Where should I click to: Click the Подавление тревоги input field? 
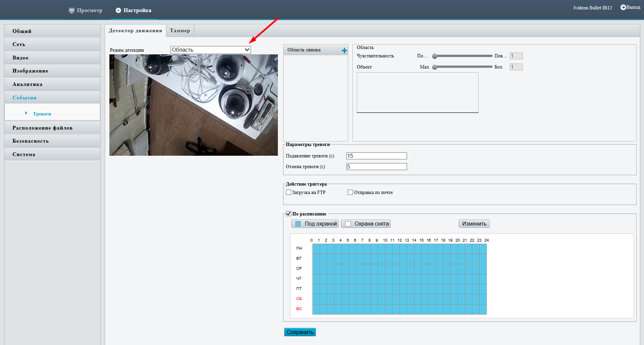[x=377, y=156]
